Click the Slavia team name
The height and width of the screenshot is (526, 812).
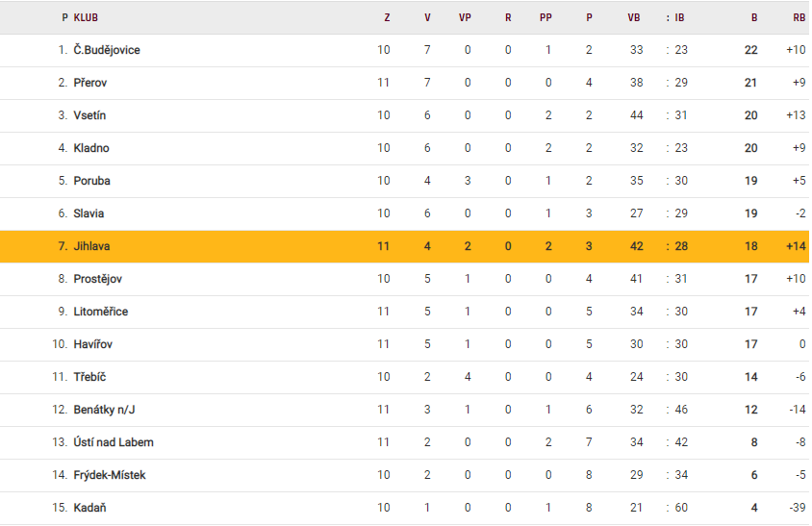click(x=89, y=213)
